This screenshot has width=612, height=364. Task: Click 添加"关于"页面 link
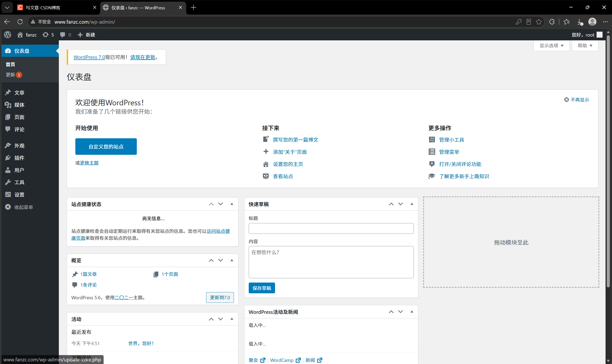click(290, 152)
